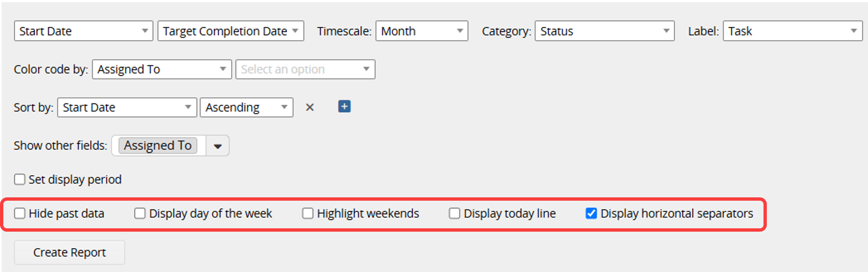Tick the Set display period checkbox

[20, 179]
